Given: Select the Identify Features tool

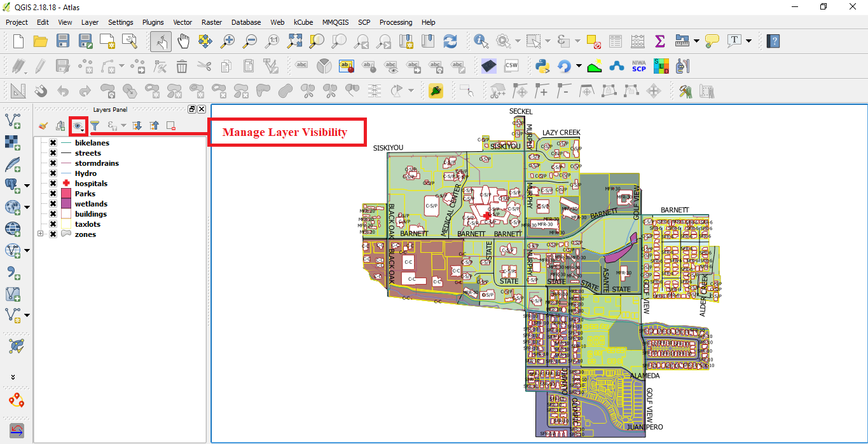Looking at the screenshot, I should pos(481,41).
